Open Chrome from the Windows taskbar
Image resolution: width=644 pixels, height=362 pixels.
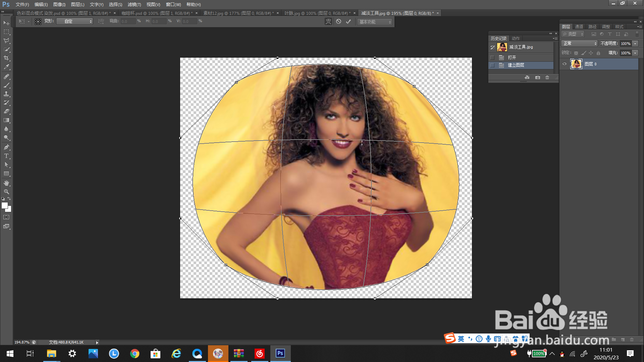[135, 354]
